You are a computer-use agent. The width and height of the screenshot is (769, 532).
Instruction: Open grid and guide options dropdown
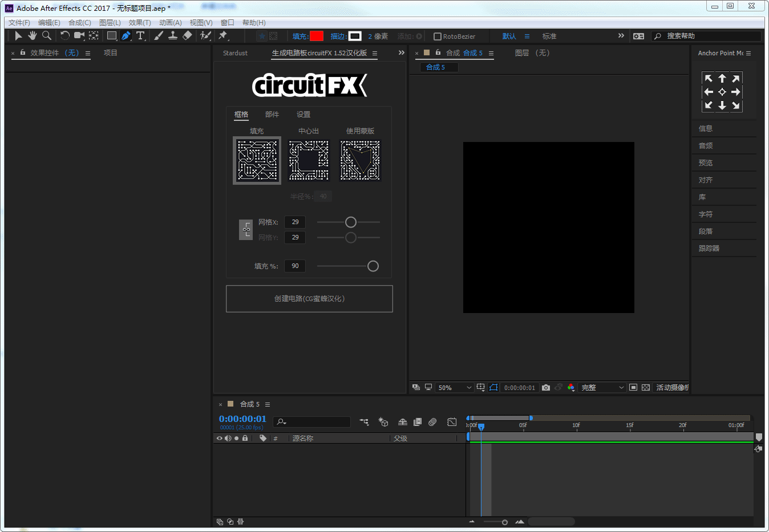click(480, 388)
